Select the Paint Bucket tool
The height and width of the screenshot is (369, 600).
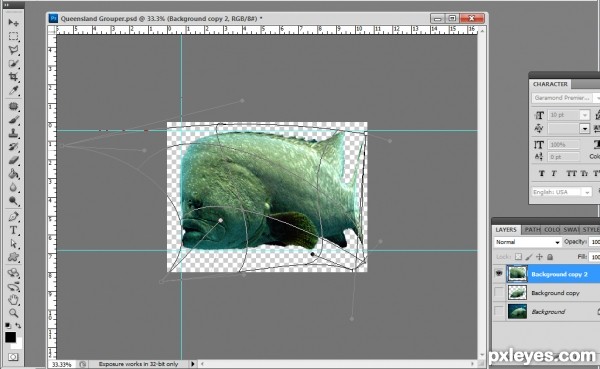[13, 174]
